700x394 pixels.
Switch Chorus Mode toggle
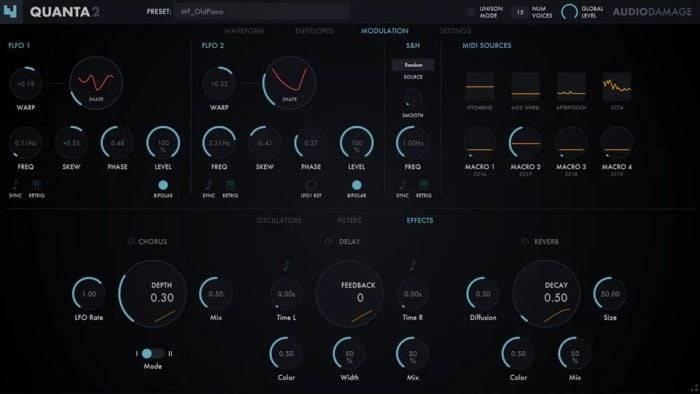point(153,353)
